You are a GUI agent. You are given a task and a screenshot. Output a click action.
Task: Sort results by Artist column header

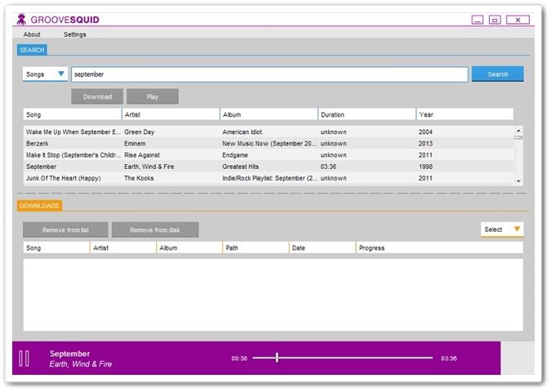(171, 114)
